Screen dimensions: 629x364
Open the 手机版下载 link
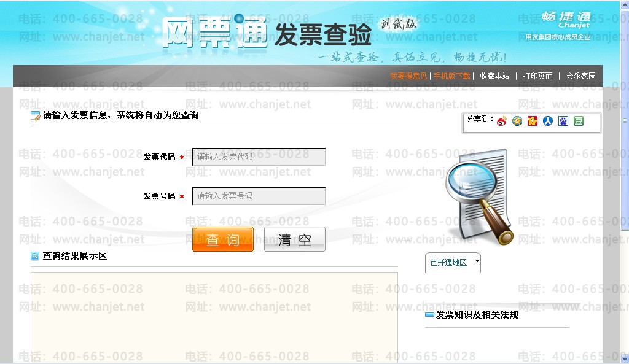tap(451, 76)
